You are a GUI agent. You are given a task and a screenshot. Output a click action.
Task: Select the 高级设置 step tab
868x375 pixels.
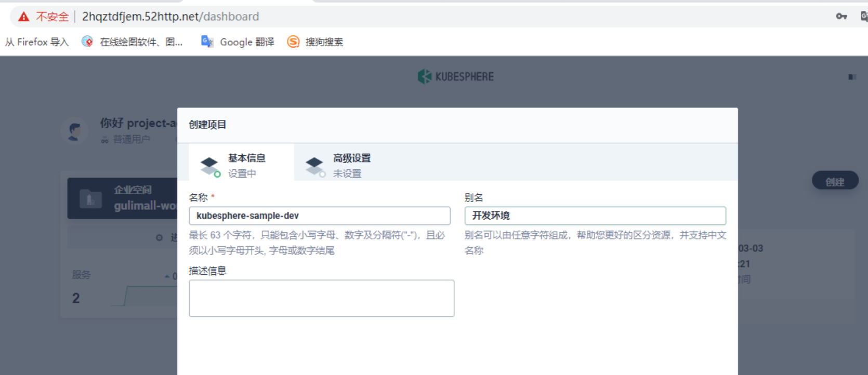tap(347, 163)
